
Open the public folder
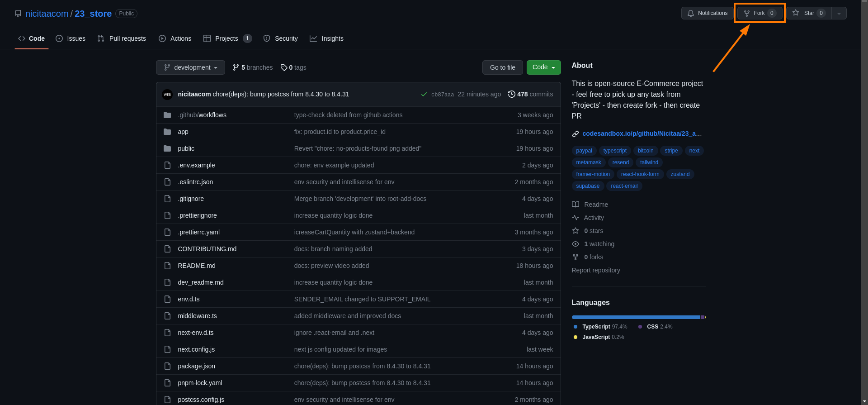pos(186,148)
